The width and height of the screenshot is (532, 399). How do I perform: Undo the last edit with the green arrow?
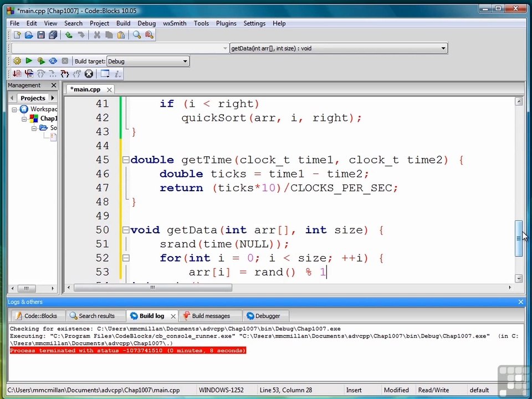tap(69, 35)
